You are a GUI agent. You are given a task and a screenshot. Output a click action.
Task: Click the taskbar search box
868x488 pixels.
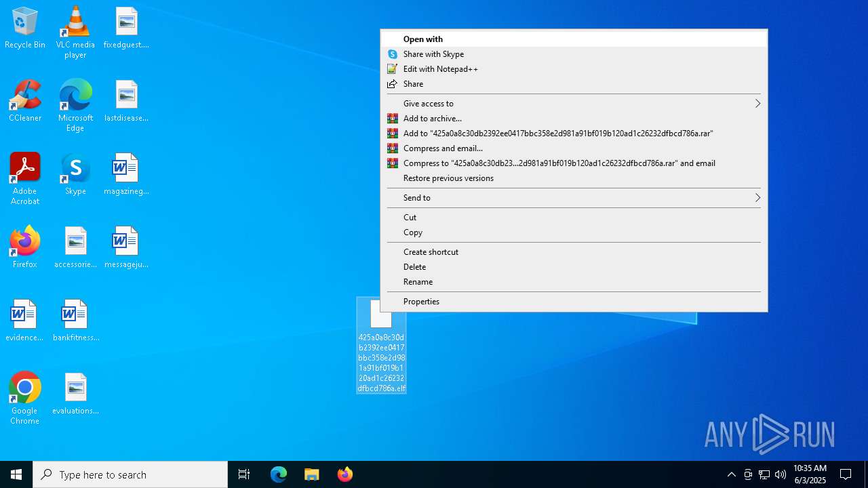click(130, 474)
